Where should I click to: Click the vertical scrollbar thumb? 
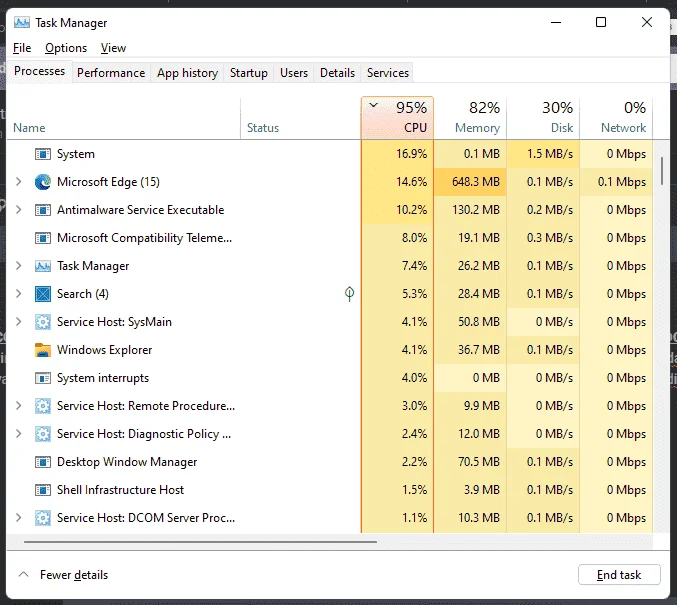tap(661, 171)
